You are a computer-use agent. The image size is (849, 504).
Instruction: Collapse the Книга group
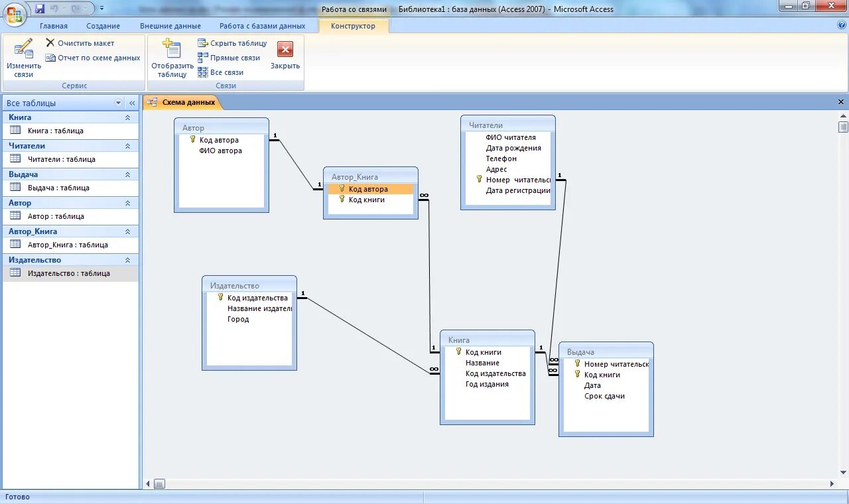pyautogui.click(x=128, y=117)
